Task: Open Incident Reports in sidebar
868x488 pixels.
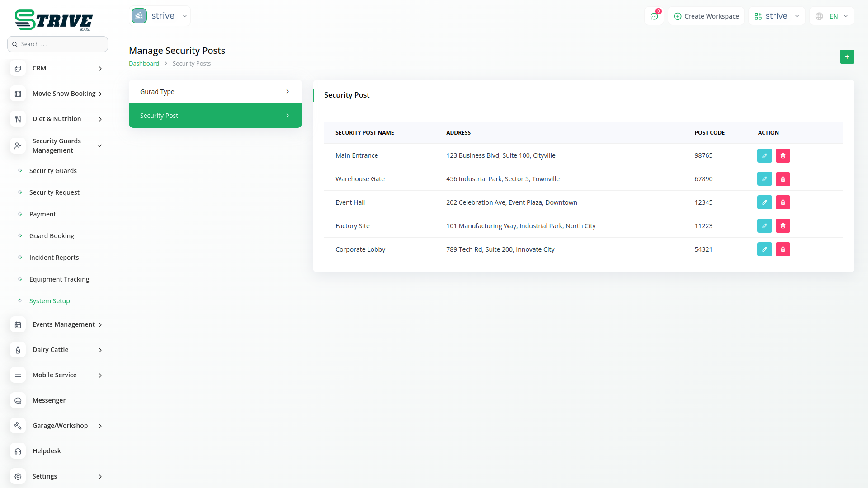Action: (x=54, y=258)
